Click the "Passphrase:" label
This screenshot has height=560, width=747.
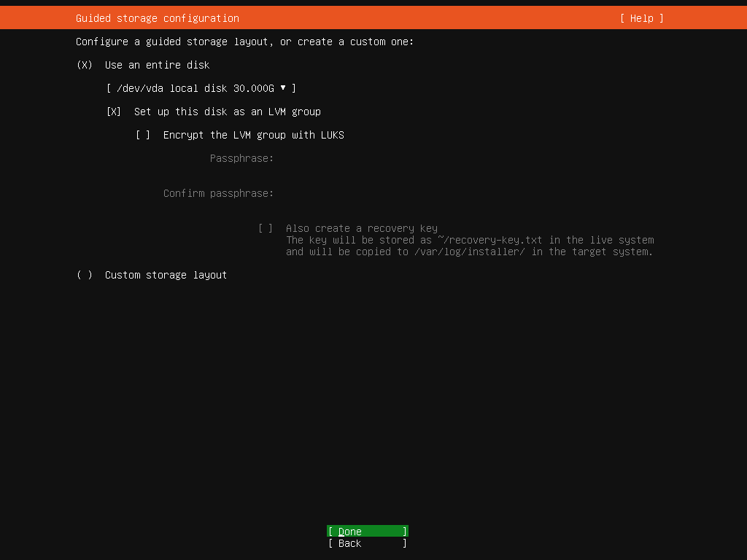241,158
